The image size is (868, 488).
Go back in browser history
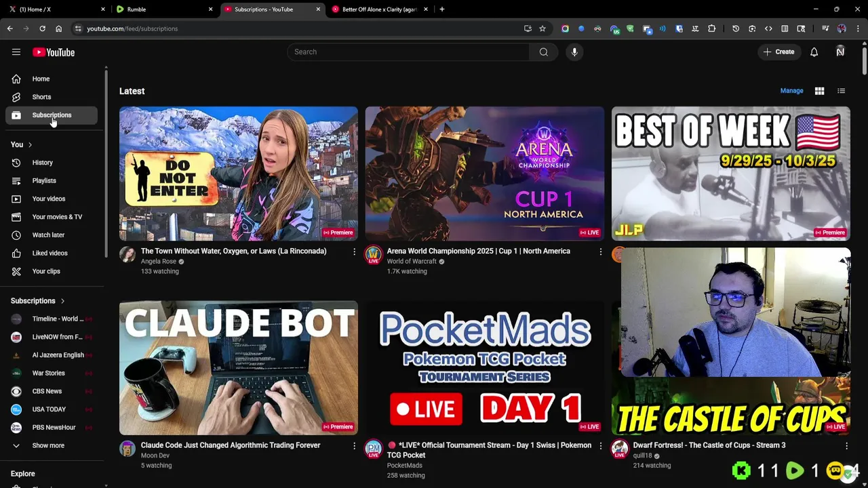9,28
